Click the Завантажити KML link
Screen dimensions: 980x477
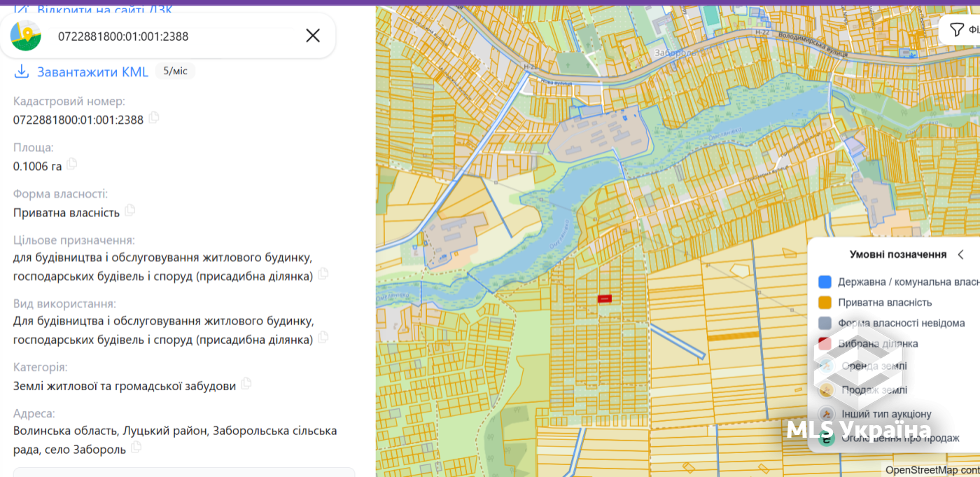click(92, 71)
